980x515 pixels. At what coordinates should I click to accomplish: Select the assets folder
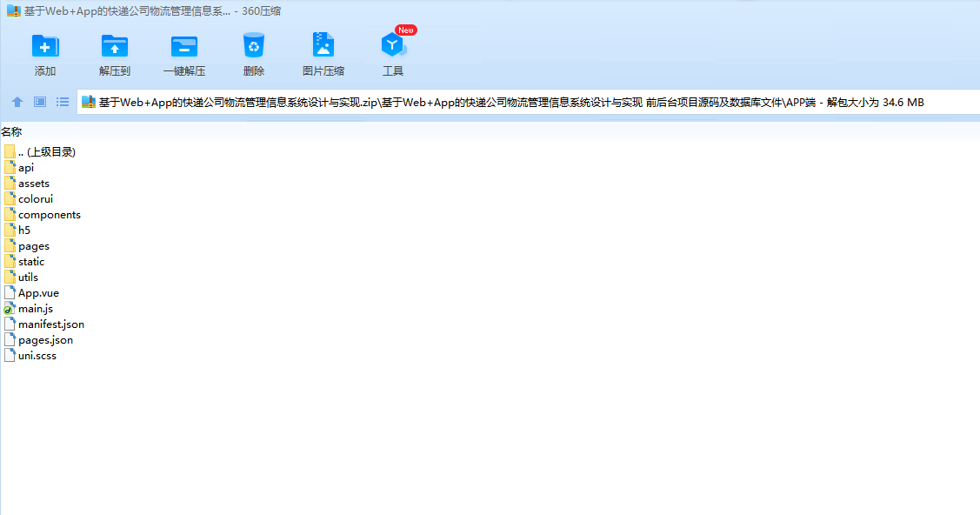click(26, 184)
